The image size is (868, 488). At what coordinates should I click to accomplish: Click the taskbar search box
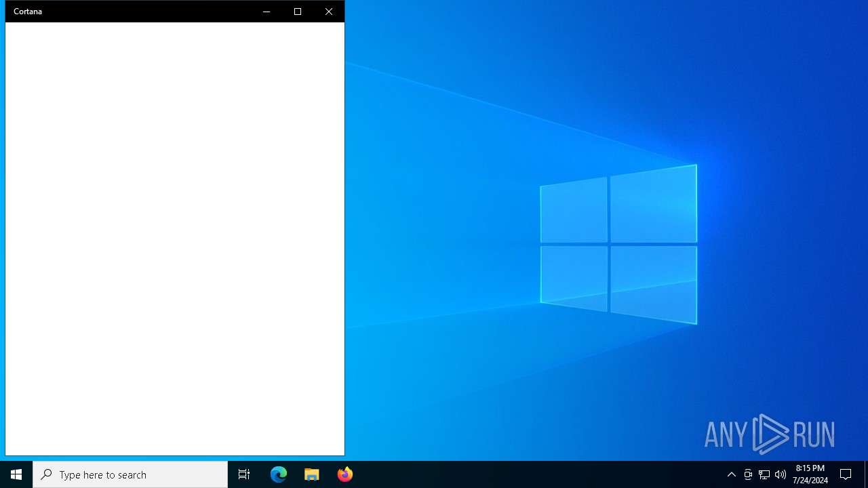(130, 474)
